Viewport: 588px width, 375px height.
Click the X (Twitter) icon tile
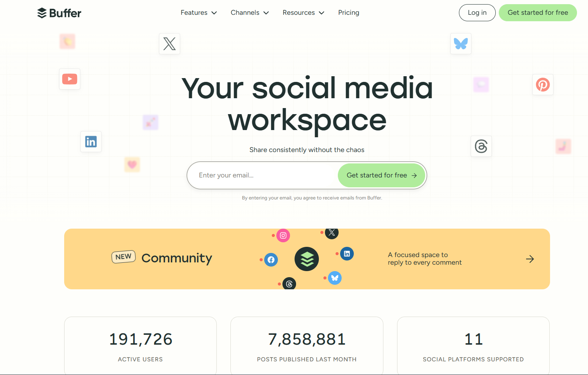[x=169, y=44]
